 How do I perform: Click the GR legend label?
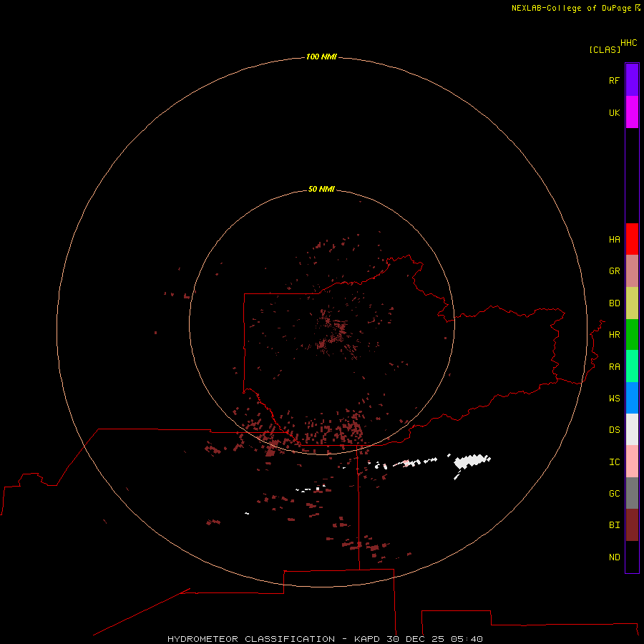pos(614,271)
